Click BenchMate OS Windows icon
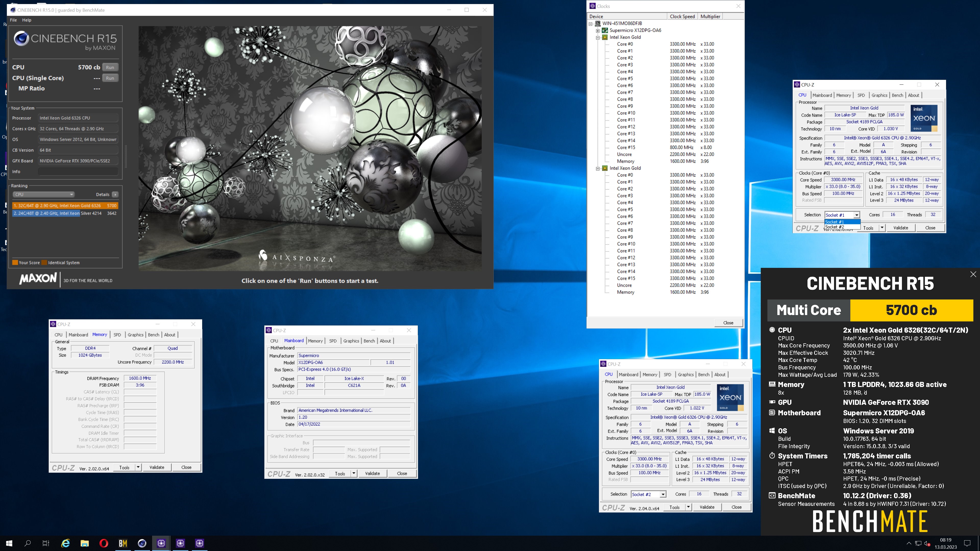The width and height of the screenshot is (980, 551). (x=772, y=430)
